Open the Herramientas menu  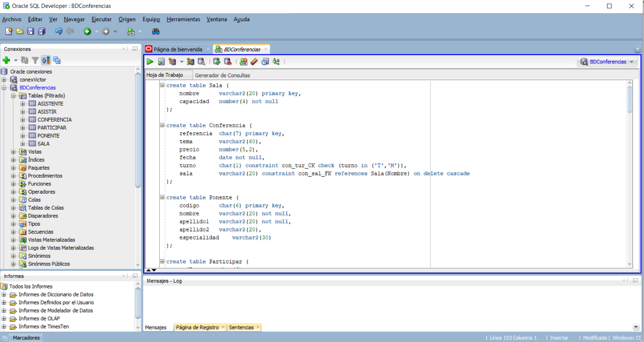click(x=183, y=19)
